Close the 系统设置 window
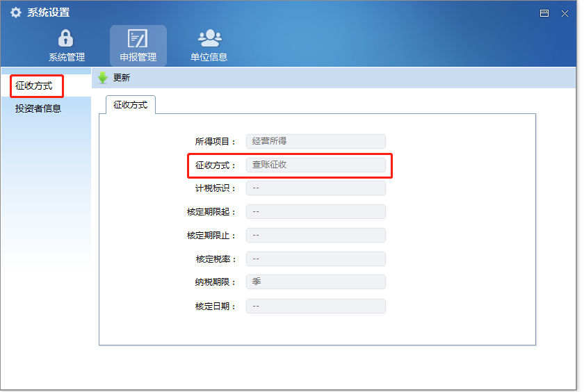This screenshot has height=392, width=584. click(x=565, y=14)
